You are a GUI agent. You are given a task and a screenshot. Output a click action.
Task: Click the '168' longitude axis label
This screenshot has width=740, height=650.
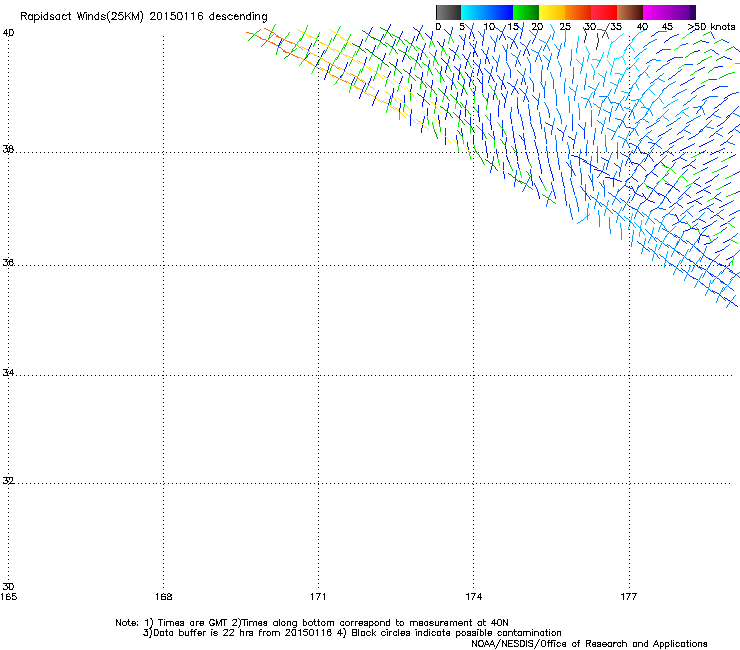163,597
